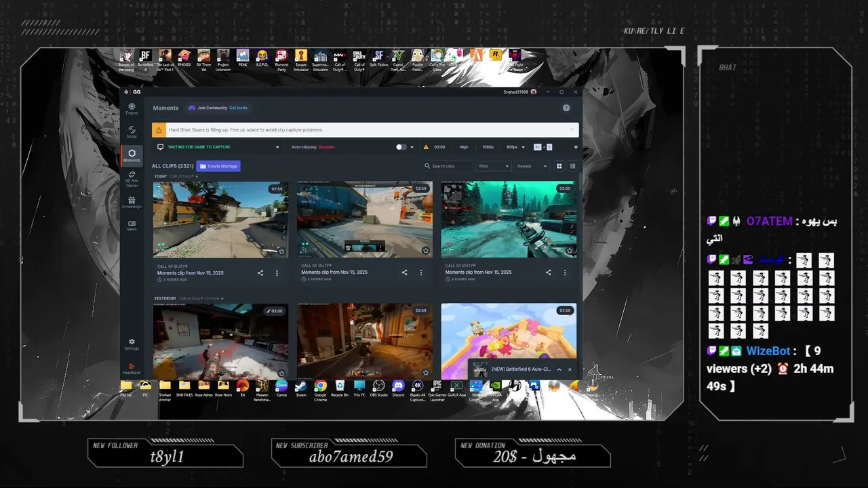Viewport: 868px width, 488px height.
Task: Click the High quality setting
Action: (x=464, y=147)
